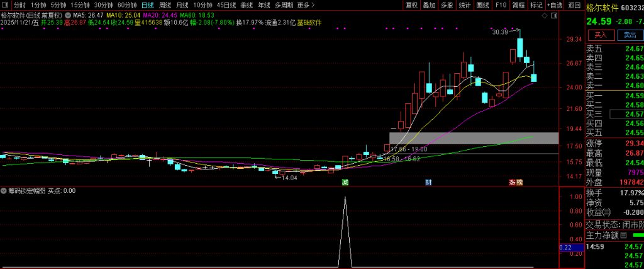Screen dimensions: 644x269
Task: Toggle 复权 price adjustment
Action: point(411,5)
